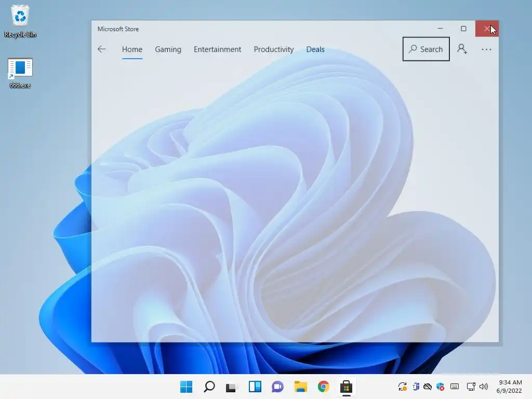
Task: Open the Home tab in Microsoft Store
Action: 132,49
